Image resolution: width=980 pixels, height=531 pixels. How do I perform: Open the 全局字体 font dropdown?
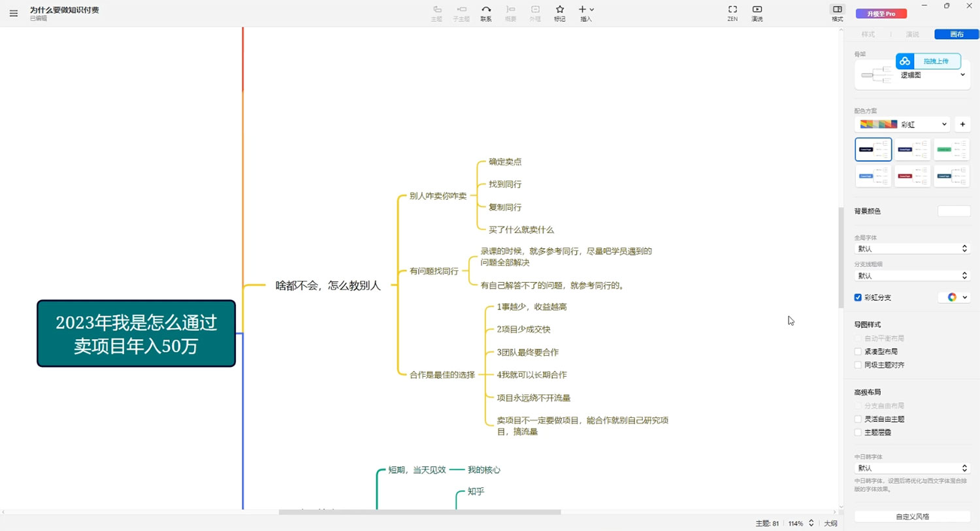pos(911,248)
